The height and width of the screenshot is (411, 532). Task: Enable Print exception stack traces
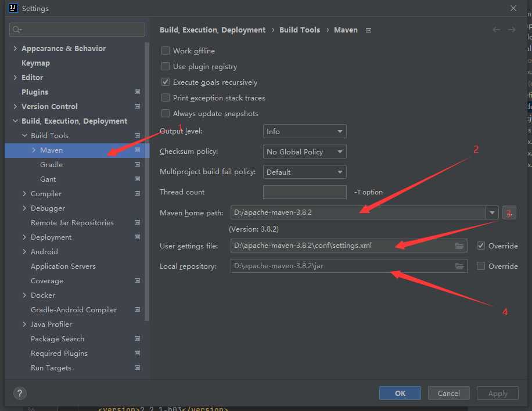(x=165, y=98)
